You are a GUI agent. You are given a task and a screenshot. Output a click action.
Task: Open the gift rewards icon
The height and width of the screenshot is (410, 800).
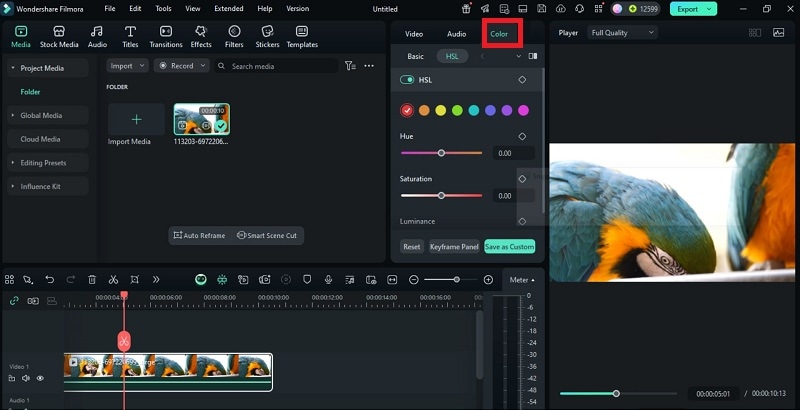coord(466,9)
